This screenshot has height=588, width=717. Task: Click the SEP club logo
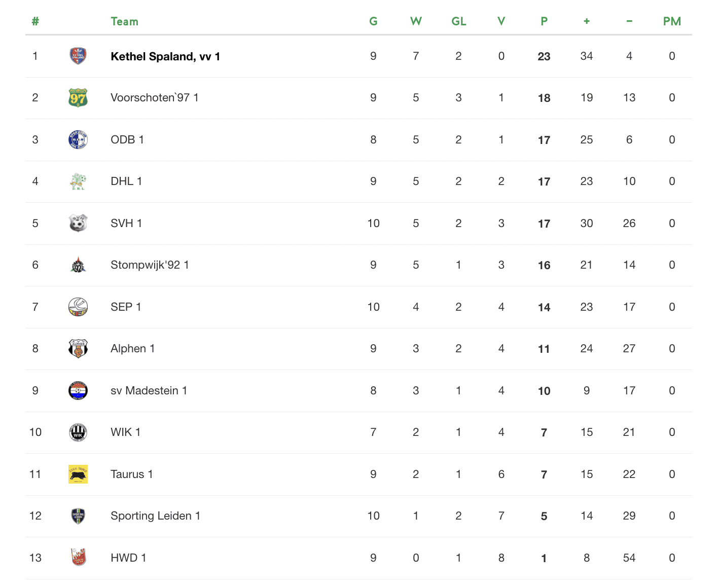pyautogui.click(x=78, y=307)
